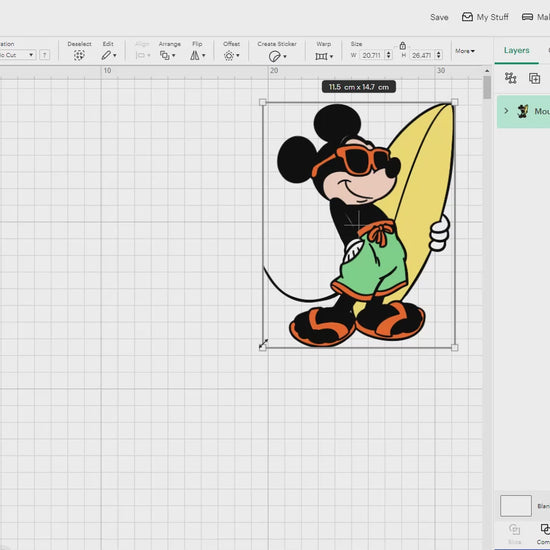Click the Duplicate layer icon

[534, 78]
